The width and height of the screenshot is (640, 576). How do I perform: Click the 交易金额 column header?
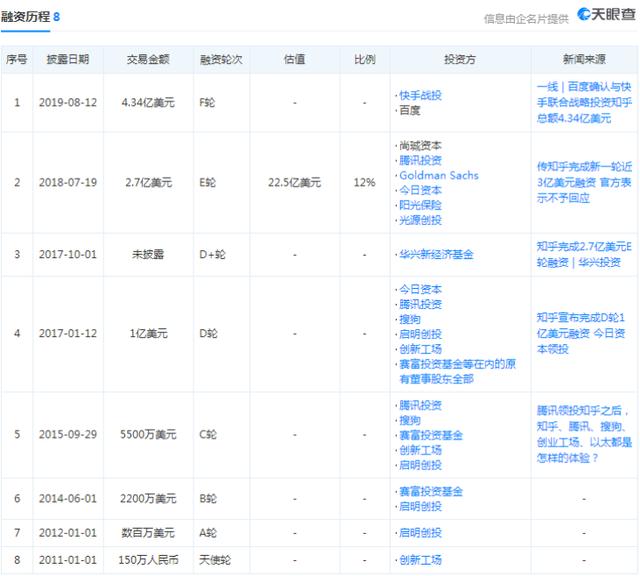click(x=148, y=60)
